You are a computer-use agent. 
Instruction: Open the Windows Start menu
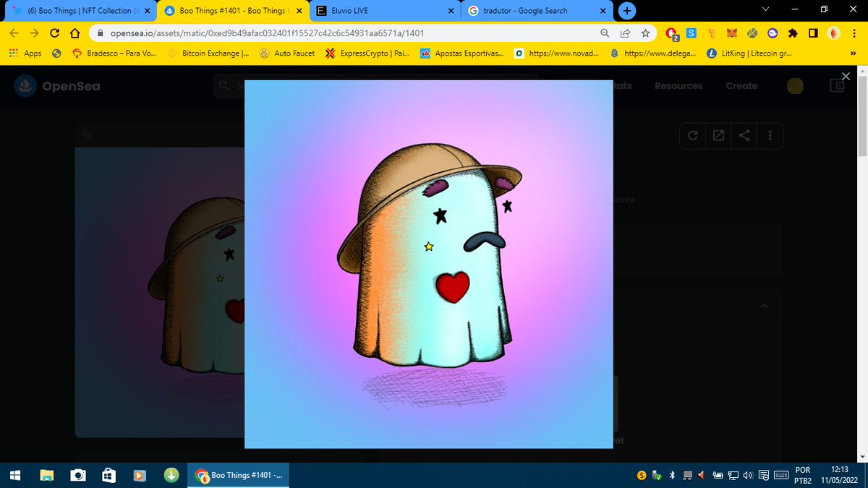[x=14, y=475]
